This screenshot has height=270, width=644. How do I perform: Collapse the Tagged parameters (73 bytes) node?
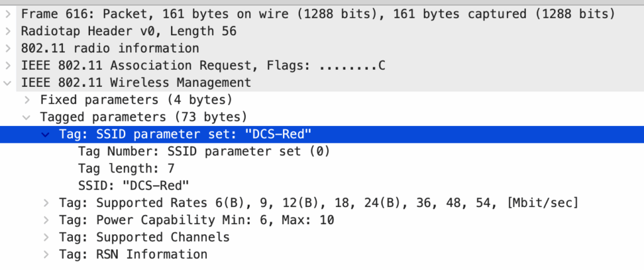(26, 116)
